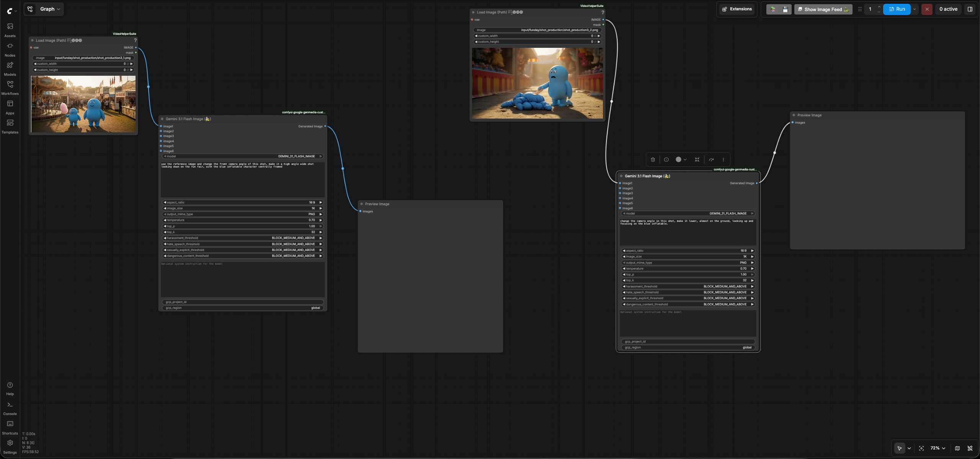
Task: Adjust top_k value on selected Gemini node
Action: point(688,280)
